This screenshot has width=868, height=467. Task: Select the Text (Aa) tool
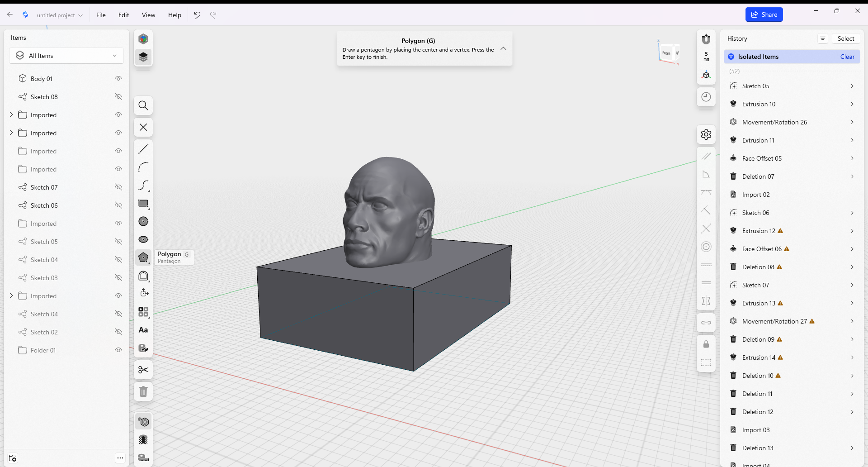tap(143, 330)
